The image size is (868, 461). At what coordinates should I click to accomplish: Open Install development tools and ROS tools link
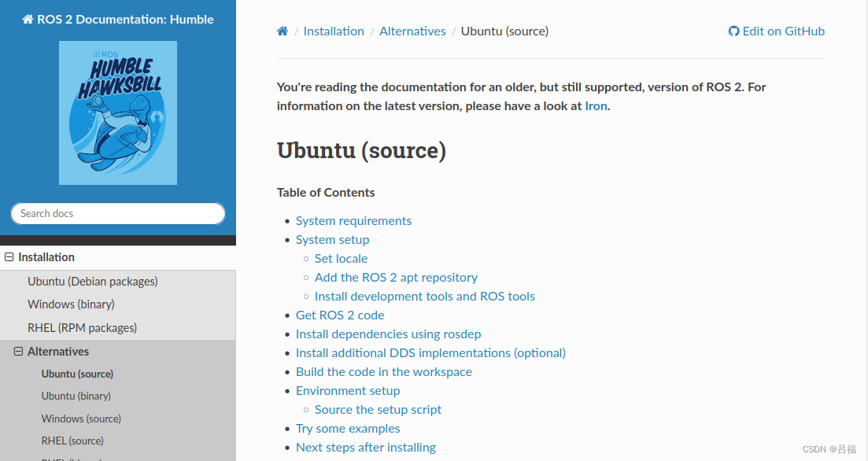425,296
